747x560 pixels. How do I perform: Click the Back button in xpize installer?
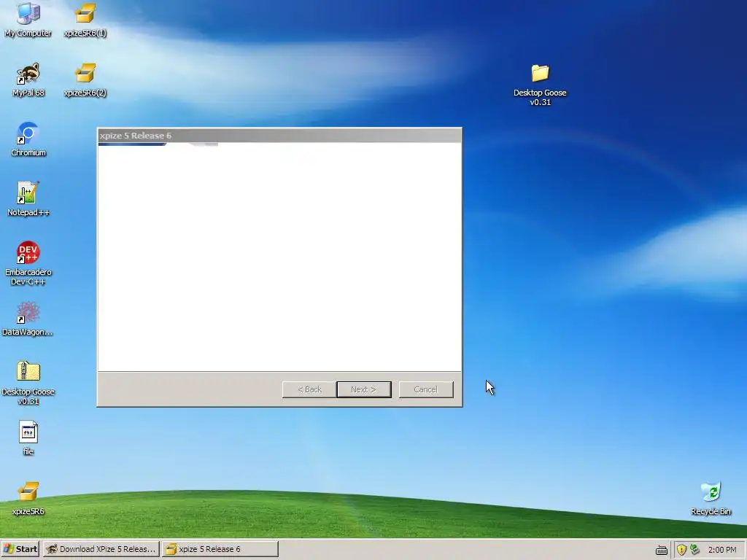pos(309,389)
